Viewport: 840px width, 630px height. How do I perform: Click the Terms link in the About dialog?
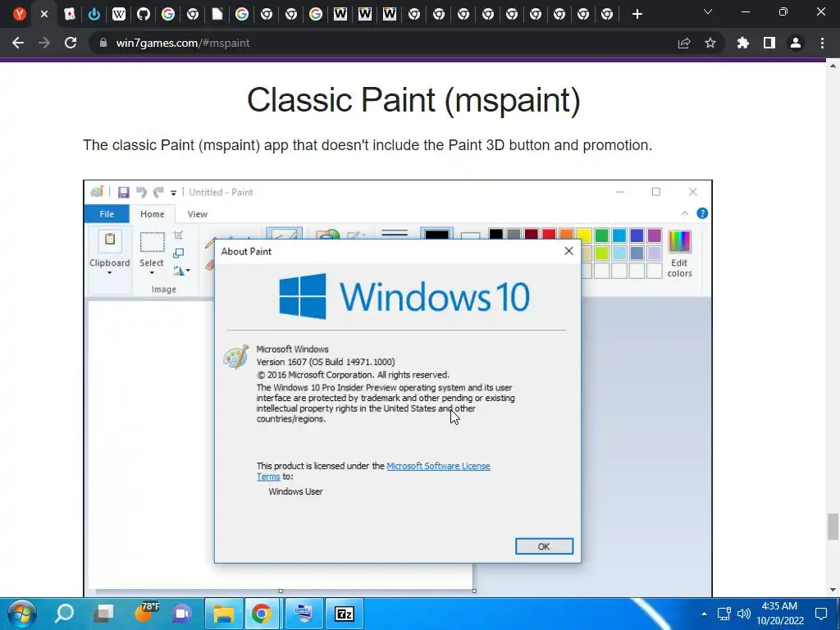(x=268, y=477)
